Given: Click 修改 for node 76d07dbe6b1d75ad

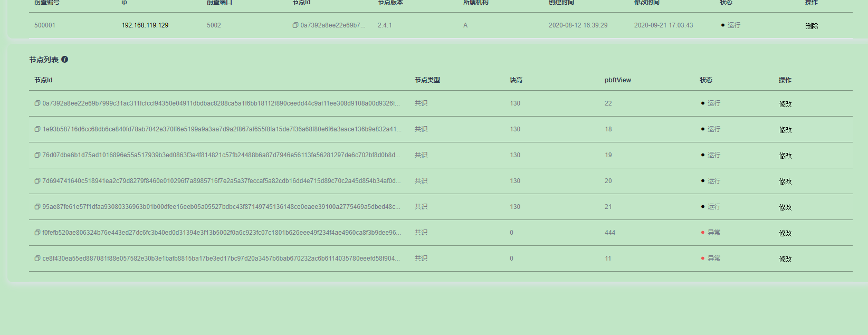Looking at the screenshot, I should [x=785, y=156].
